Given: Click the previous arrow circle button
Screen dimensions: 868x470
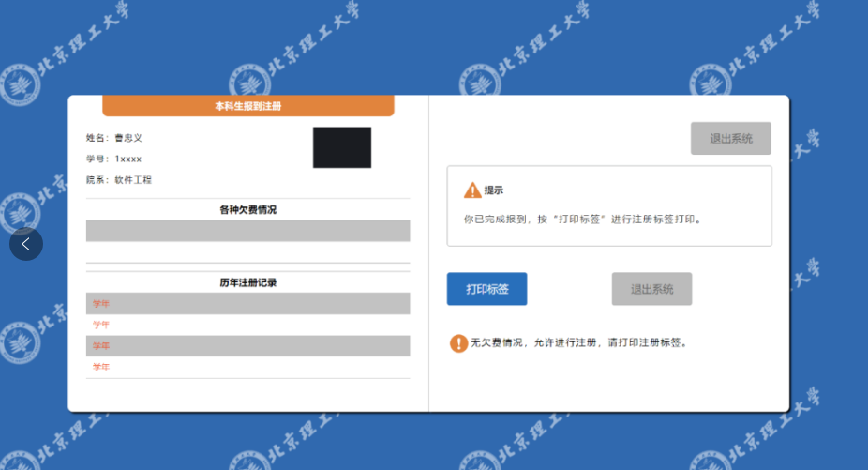Looking at the screenshot, I should 26,244.
